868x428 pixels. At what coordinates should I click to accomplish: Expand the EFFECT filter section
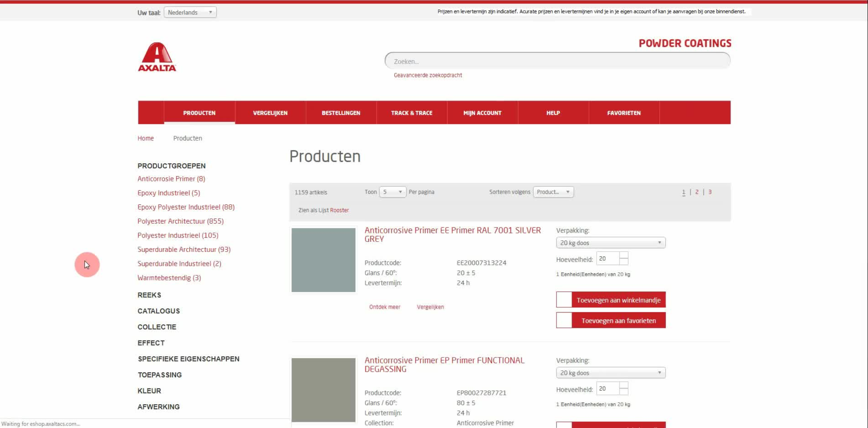(151, 343)
